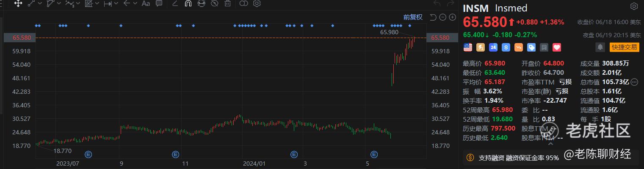The height and width of the screenshot is (169, 644).
Task: Expand the wave pattern tool options
Action: coord(78,3)
